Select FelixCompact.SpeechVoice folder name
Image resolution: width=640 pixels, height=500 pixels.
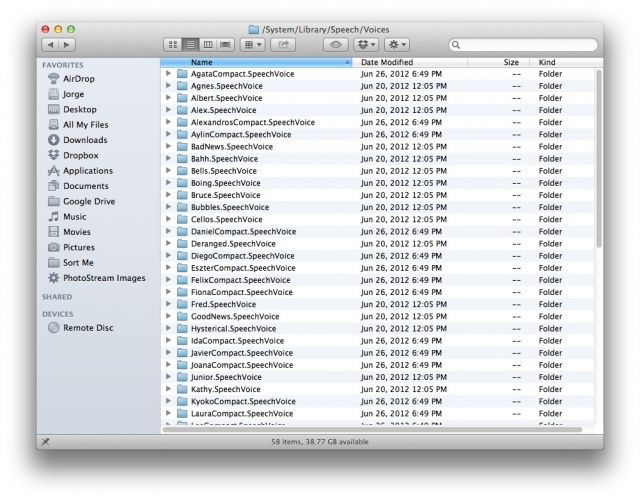click(x=240, y=280)
